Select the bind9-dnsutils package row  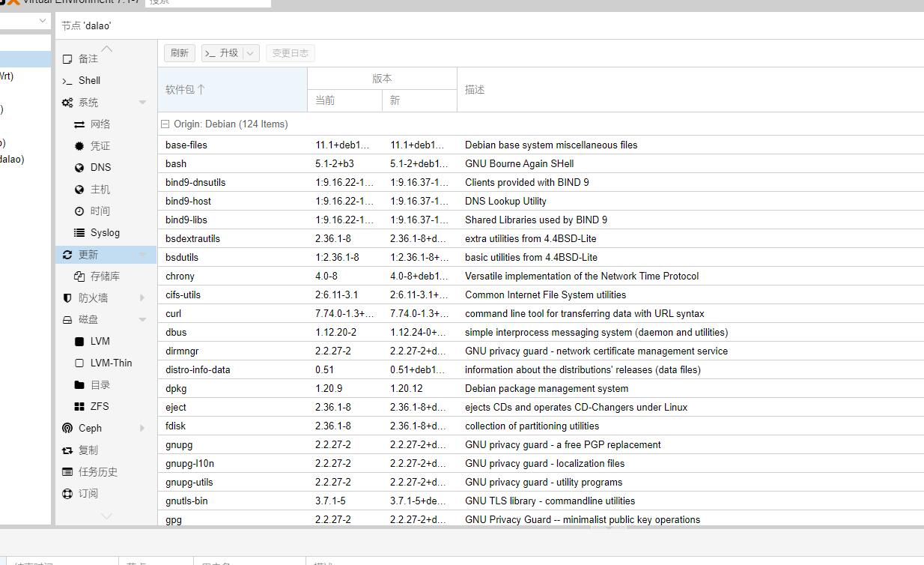541,182
